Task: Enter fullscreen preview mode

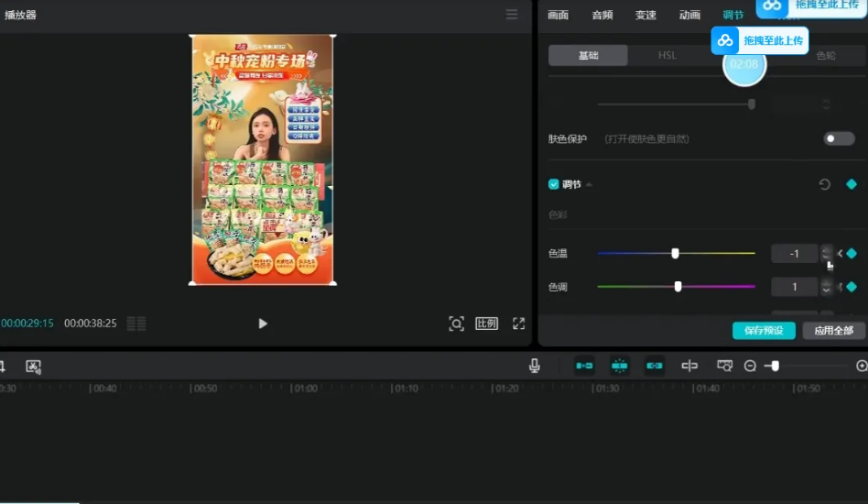Action: tap(519, 323)
